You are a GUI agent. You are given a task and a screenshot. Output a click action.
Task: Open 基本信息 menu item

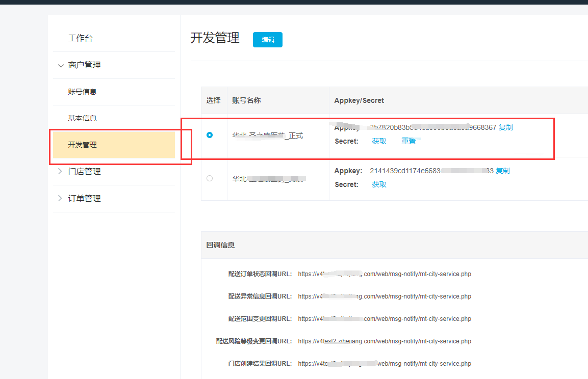click(82, 118)
